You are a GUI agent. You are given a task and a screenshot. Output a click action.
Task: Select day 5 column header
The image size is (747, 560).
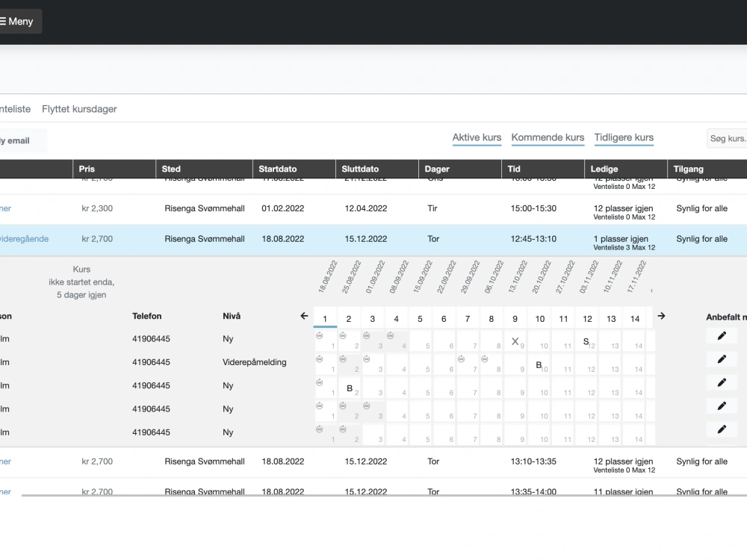click(420, 319)
